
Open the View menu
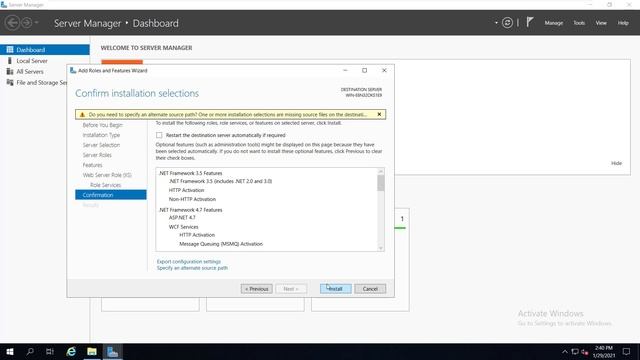(601, 23)
